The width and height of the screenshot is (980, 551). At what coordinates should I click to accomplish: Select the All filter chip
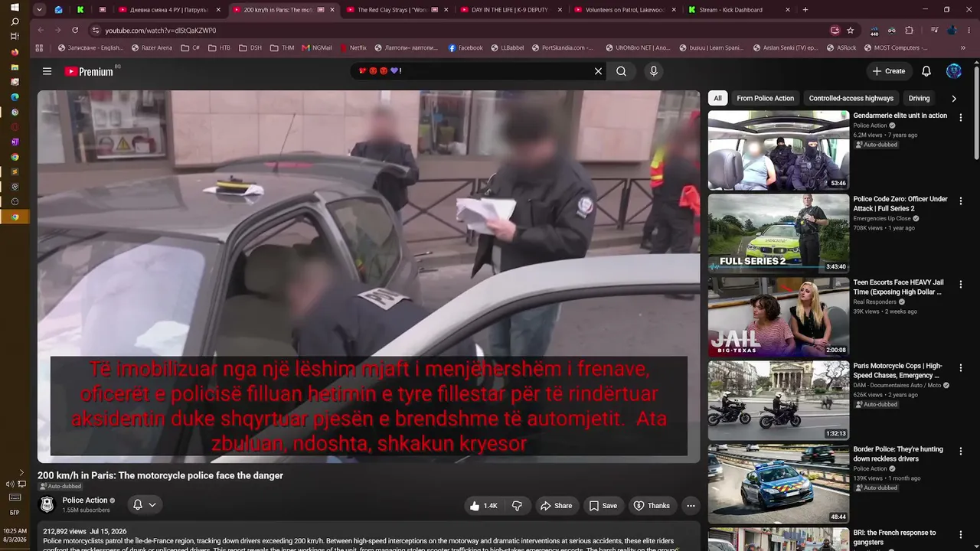tap(717, 98)
